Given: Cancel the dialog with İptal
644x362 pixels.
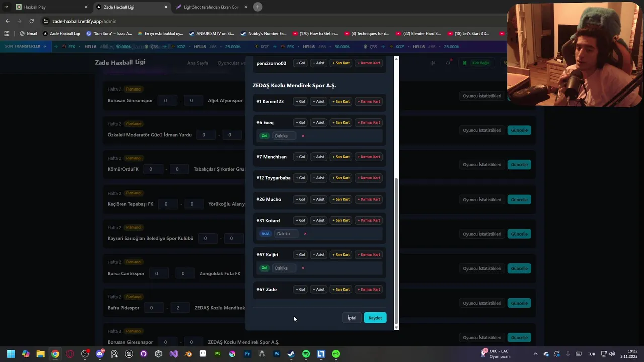Looking at the screenshot, I should pos(352,318).
